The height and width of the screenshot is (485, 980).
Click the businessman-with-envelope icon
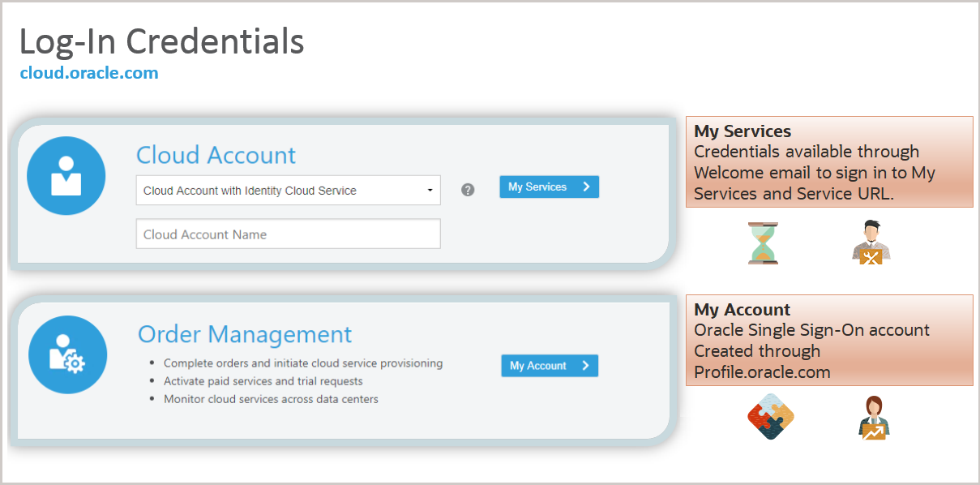coord(871,241)
